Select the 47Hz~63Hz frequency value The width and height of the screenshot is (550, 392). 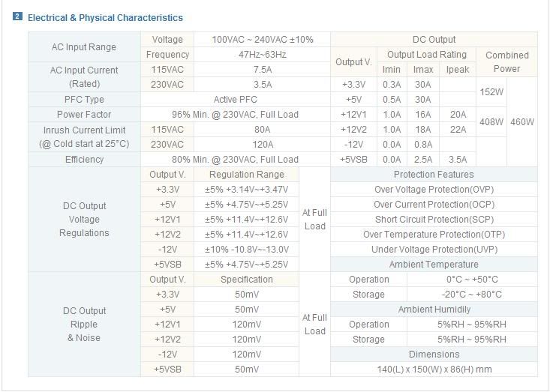point(263,55)
